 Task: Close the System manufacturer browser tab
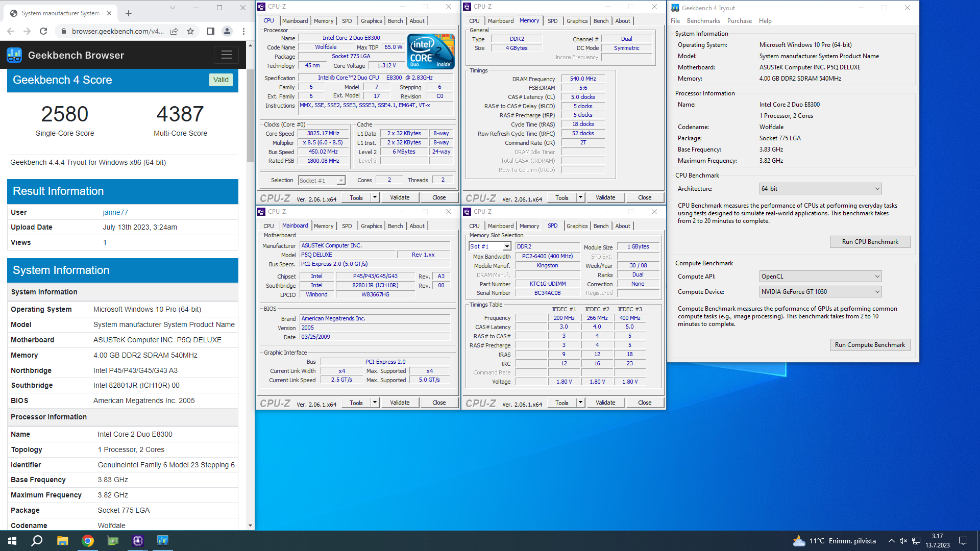coord(109,13)
